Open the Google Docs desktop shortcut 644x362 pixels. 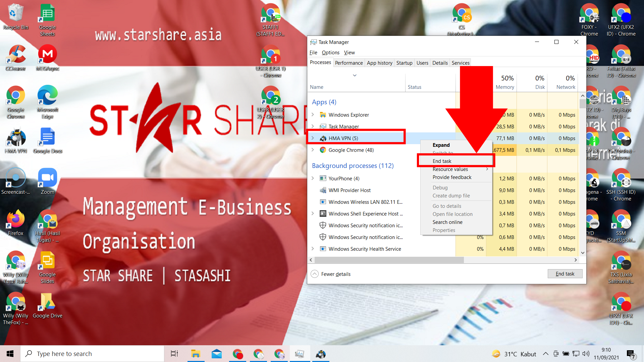tap(47, 140)
